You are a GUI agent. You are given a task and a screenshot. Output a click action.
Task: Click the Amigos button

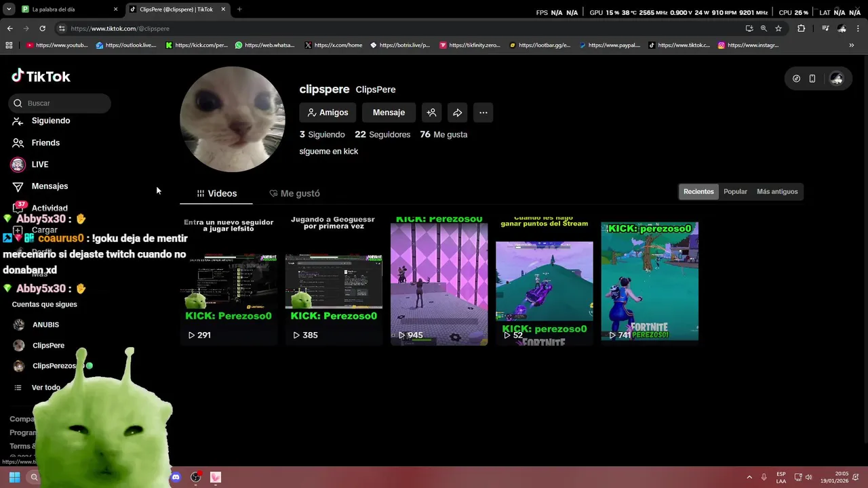coord(328,113)
